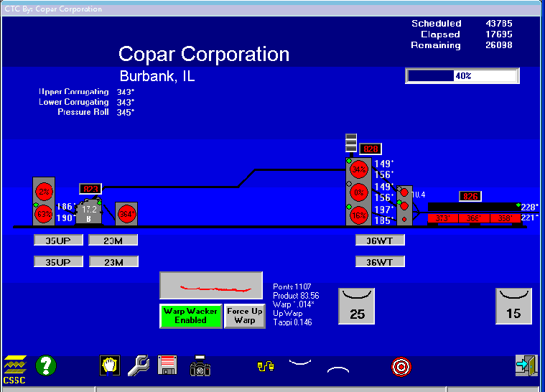Click the lower 23M button
Image resolution: width=545 pixels, height=392 pixels.
click(x=113, y=262)
